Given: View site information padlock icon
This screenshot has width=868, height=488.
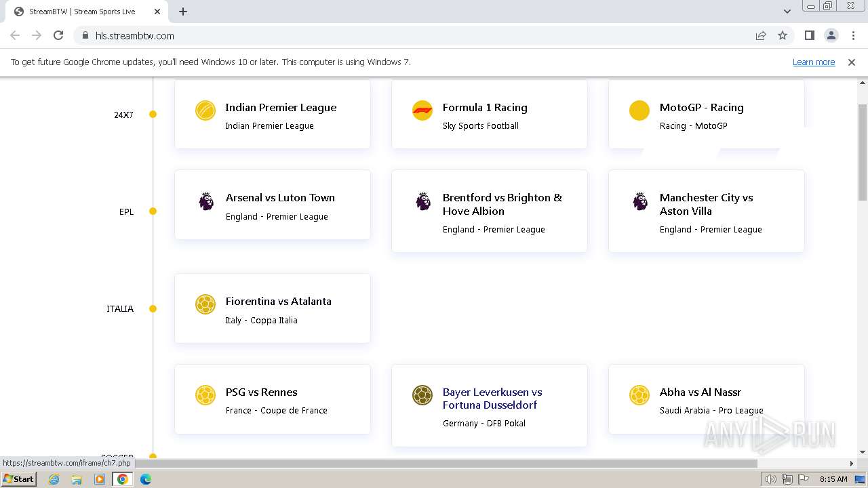Looking at the screenshot, I should (x=85, y=35).
